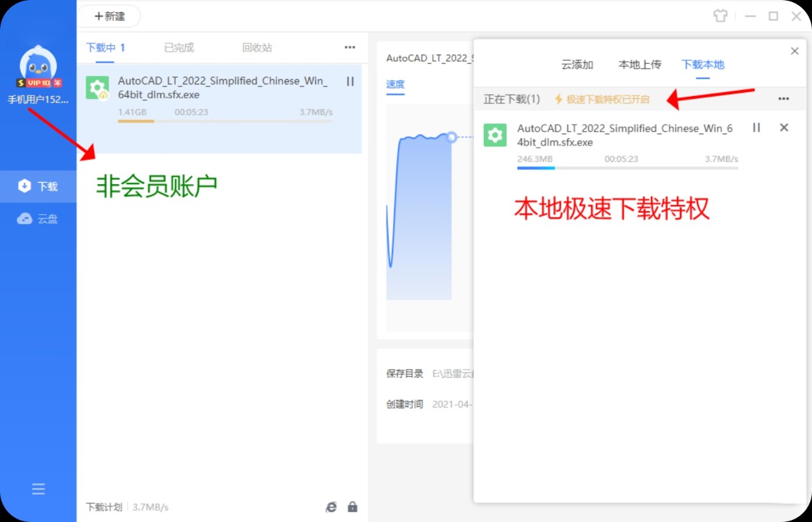Close the cloud transfer popup panel
The width and height of the screenshot is (812, 522).
point(794,51)
